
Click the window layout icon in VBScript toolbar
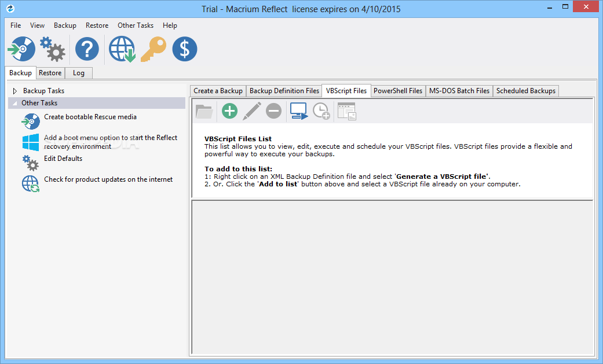pyautogui.click(x=347, y=111)
